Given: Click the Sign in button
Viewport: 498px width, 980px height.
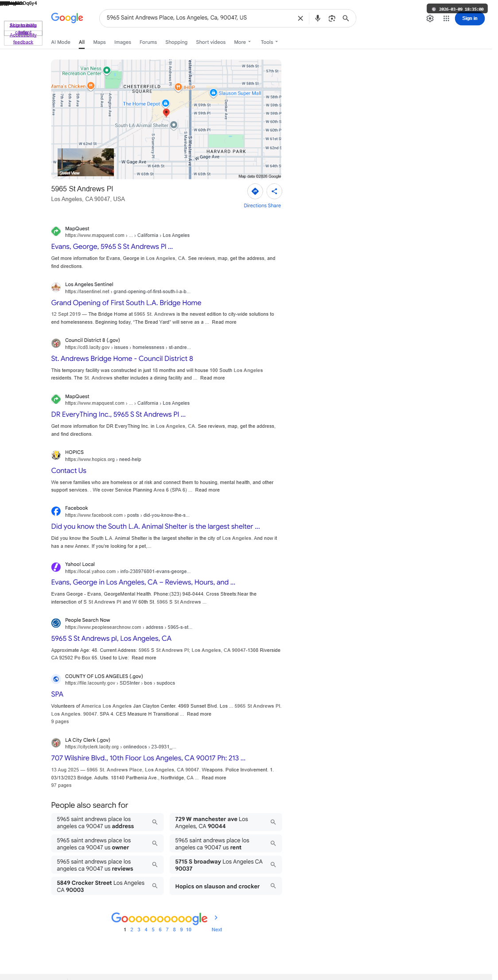Looking at the screenshot, I should [x=470, y=19].
